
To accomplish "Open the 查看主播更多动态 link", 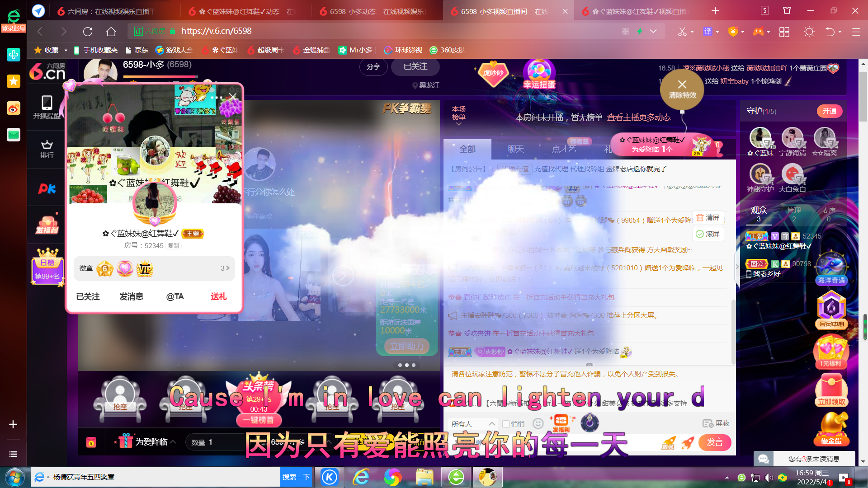I will coord(638,117).
